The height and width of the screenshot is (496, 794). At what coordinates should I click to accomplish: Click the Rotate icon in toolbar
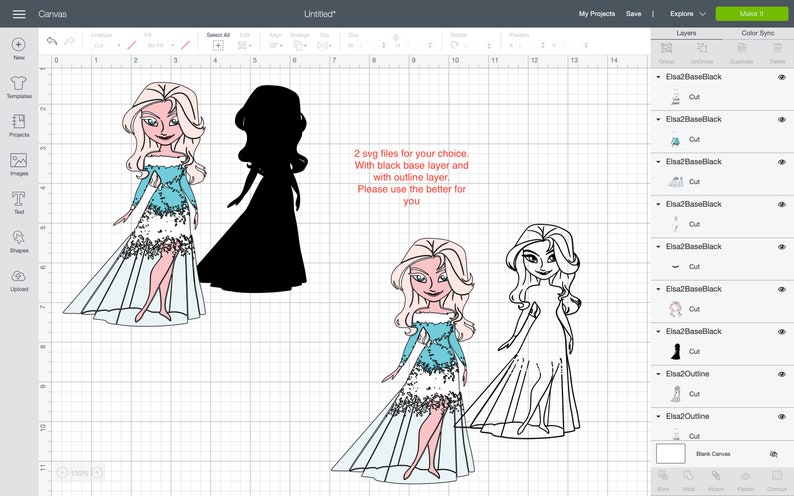(454, 45)
